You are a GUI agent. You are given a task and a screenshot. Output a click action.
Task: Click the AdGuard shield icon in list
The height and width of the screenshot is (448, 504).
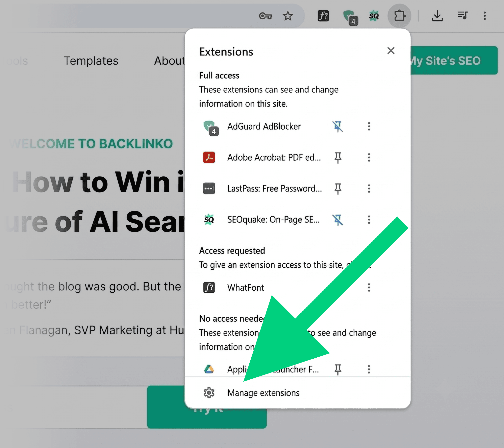[211, 128]
